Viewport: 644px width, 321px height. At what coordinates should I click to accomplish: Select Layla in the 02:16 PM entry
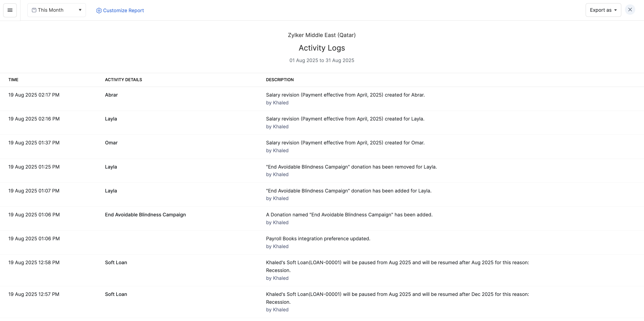point(111,119)
